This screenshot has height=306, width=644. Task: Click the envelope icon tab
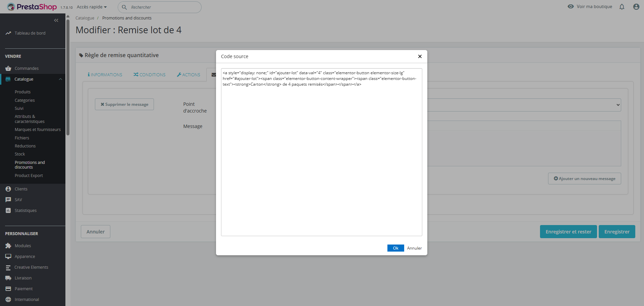(x=213, y=75)
